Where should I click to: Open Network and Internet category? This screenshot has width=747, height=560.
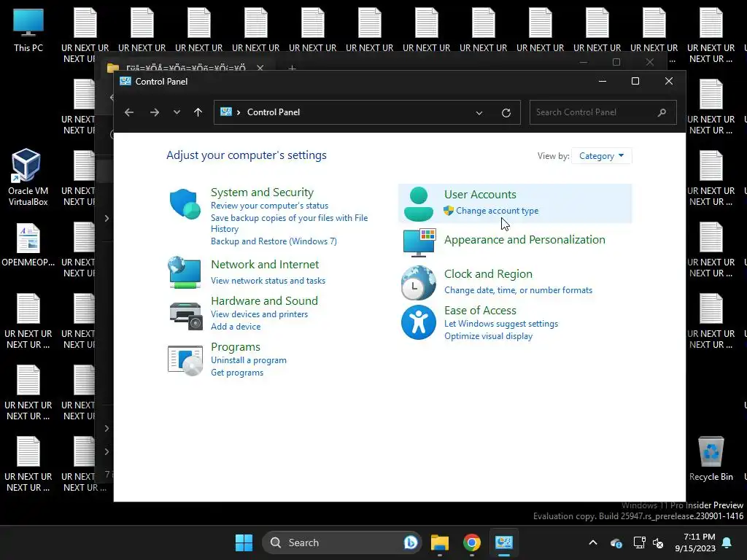[265, 264]
